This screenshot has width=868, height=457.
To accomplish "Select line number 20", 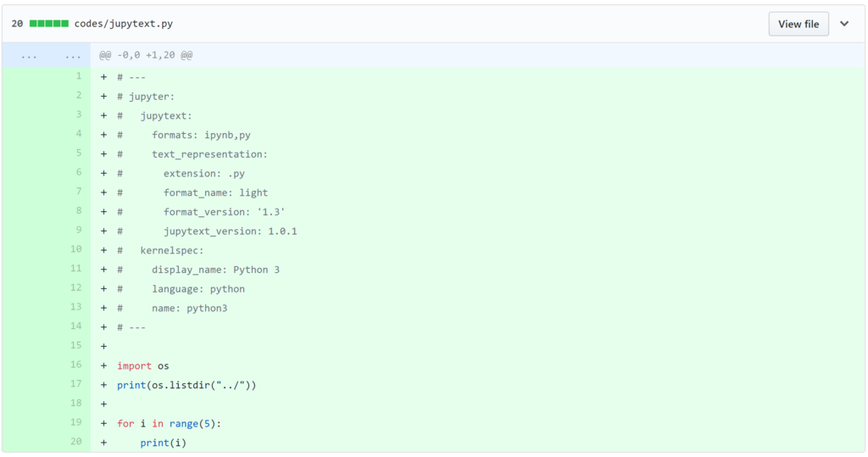I will click(75, 442).
